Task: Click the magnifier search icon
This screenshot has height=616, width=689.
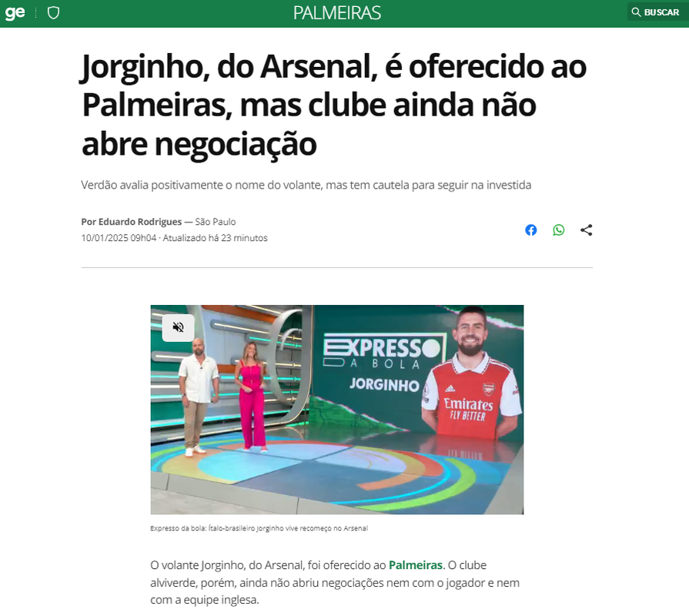Action: point(636,12)
